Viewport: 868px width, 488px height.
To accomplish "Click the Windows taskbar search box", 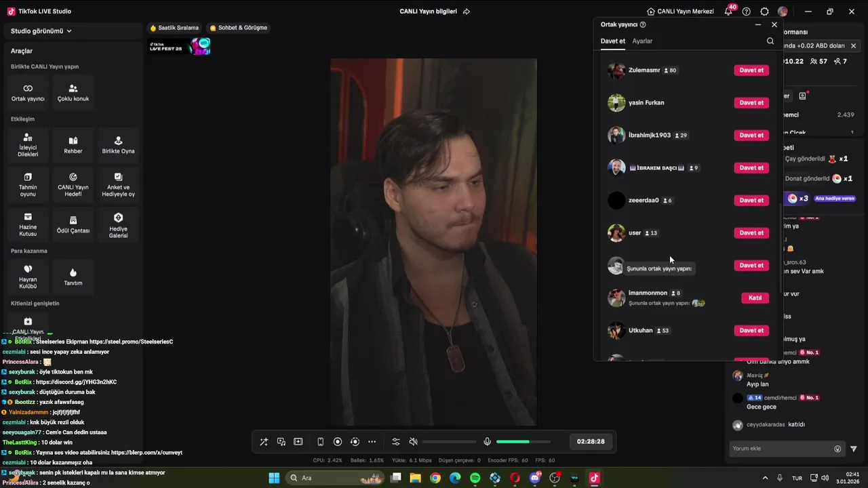I will coord(336,478).
